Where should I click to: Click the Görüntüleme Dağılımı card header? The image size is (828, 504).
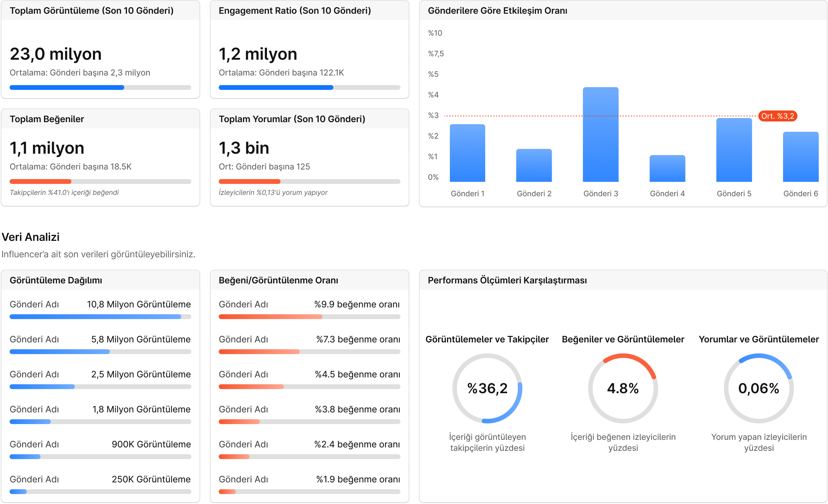point(56,280)
